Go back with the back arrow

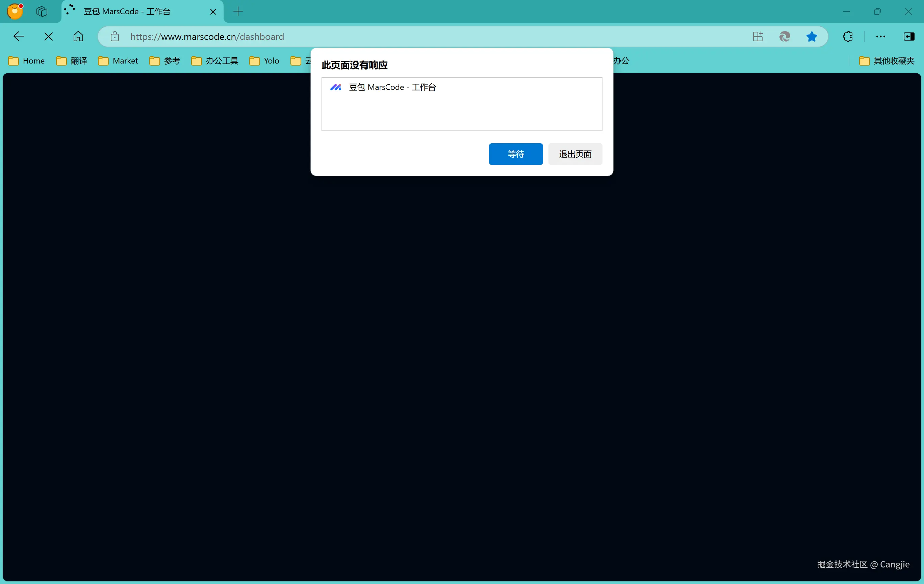pyautogui.click(x=19, y=36)
